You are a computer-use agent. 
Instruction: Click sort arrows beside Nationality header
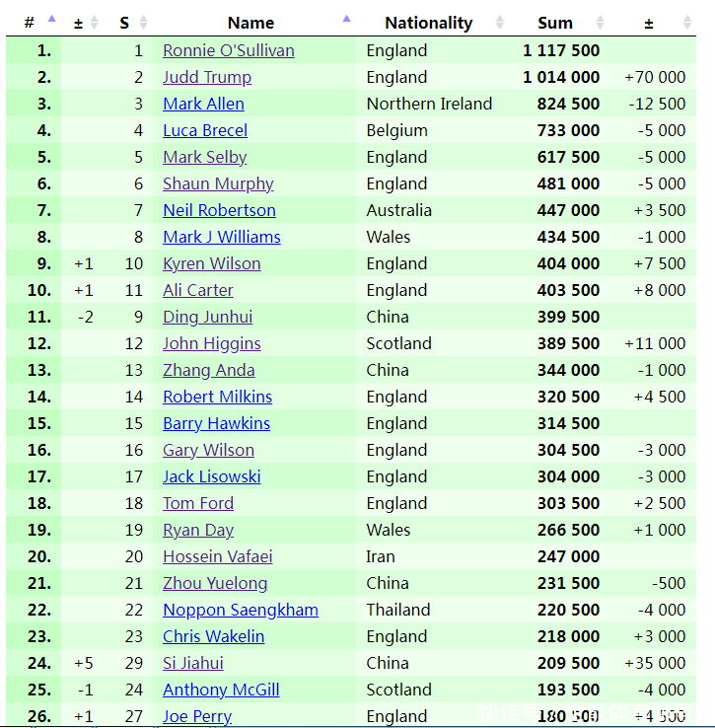pos(499,22)
